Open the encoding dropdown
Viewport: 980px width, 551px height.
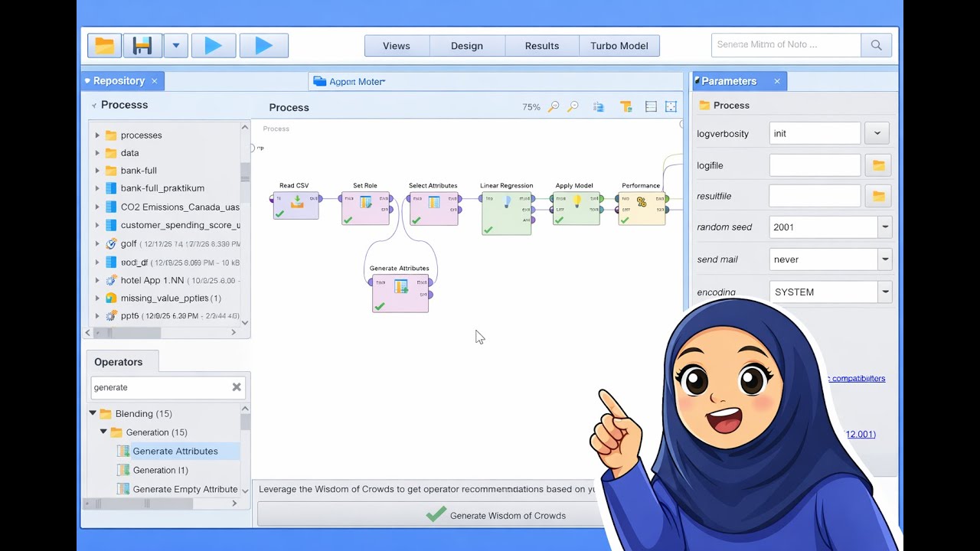[x=885, y=292]
